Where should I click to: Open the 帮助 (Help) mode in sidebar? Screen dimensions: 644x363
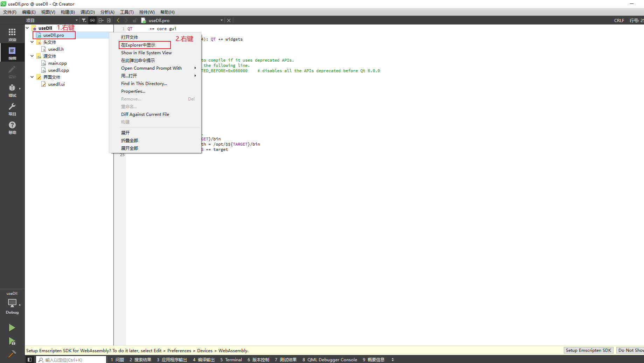pyautogui.click(x=12, y=127)
